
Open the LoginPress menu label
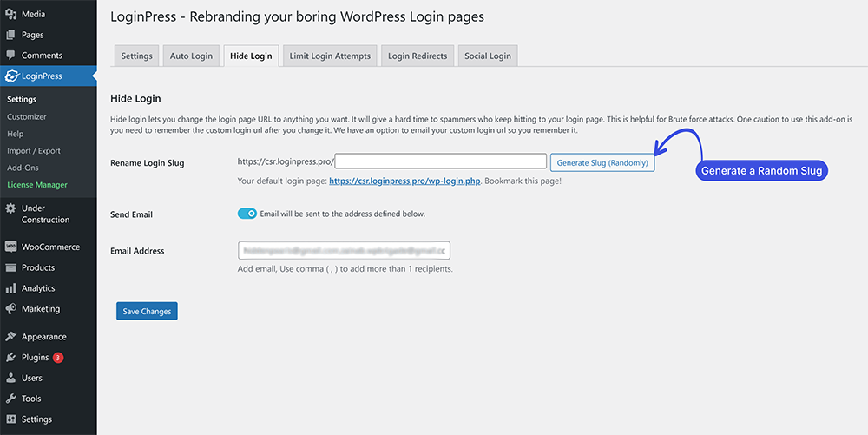click(x=42, y=76)
